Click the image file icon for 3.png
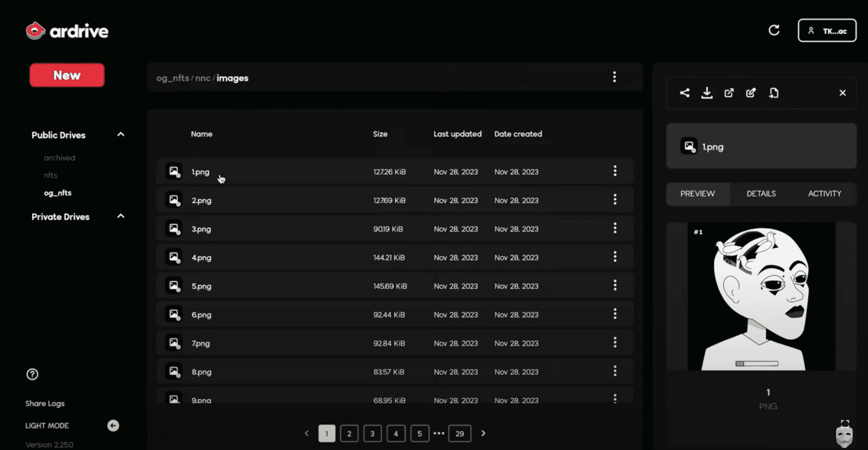Viewport: 868px width, 450px height. (x=174, y=229)
